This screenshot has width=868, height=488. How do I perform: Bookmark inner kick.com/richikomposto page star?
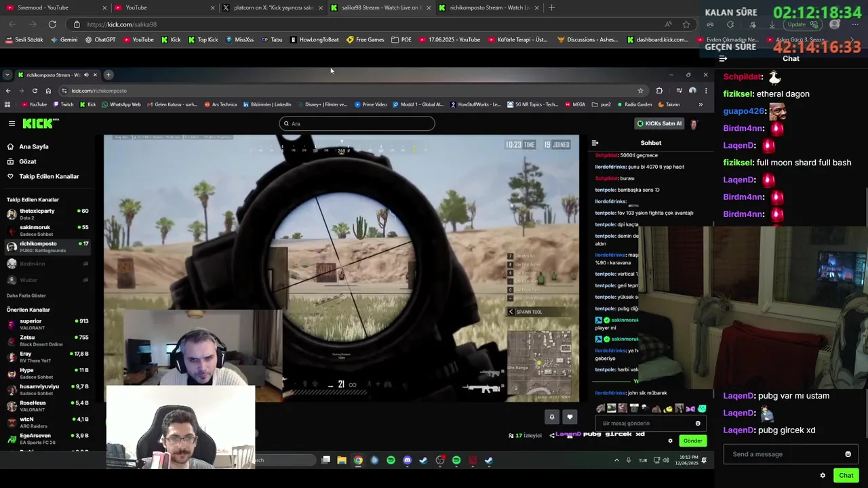click(640, 91)
